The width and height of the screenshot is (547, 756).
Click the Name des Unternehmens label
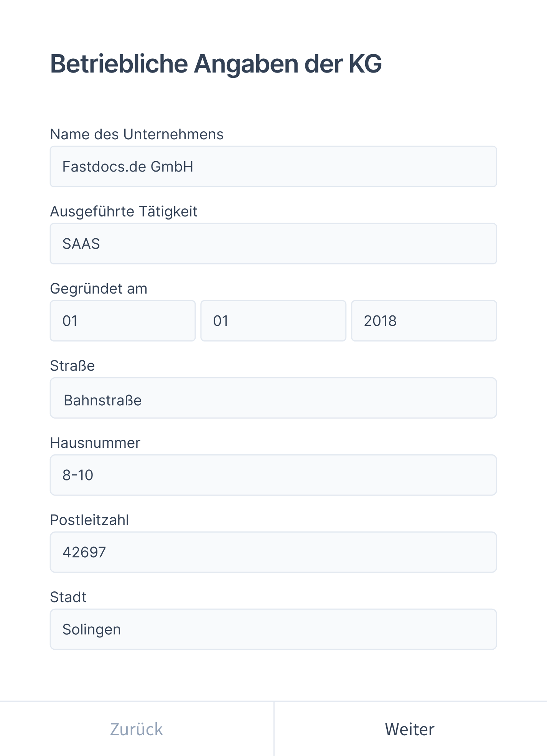pyautogui.click(x=137, y=134)
